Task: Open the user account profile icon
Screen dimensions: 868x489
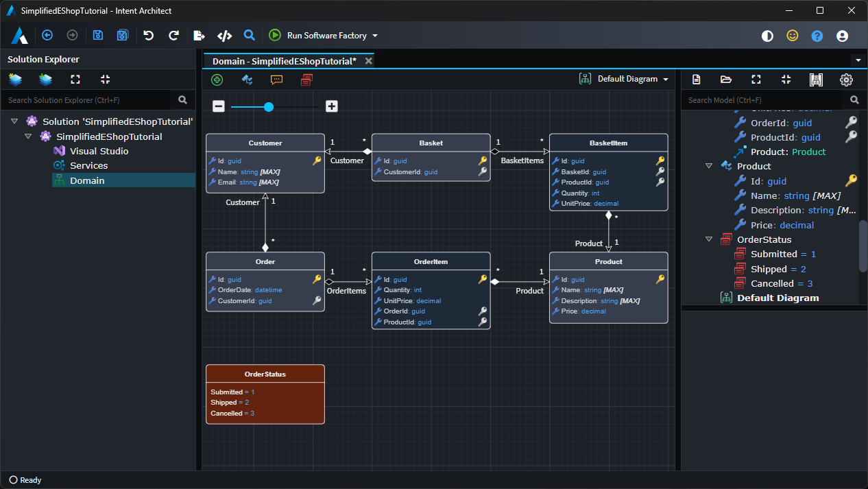Action: (843, 36)
